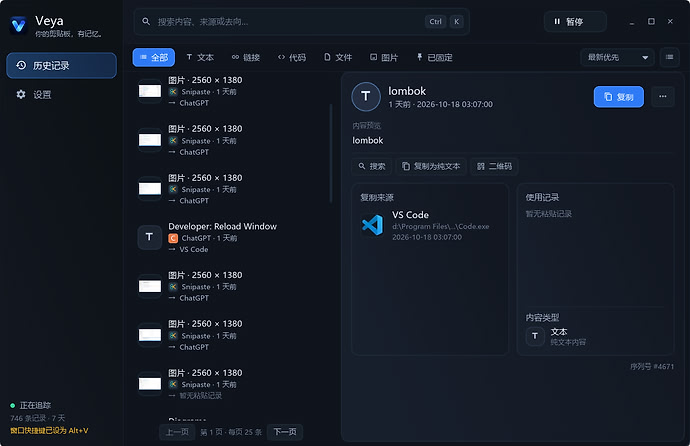
Task: Click the 正在追踪 status indicator
Action: point(30,405)
